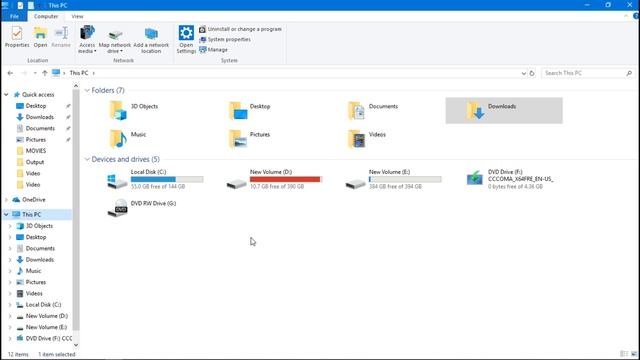640x360 pixels.
Task: Click Local Disk (C:) usage bar
Action: [167, 179]
